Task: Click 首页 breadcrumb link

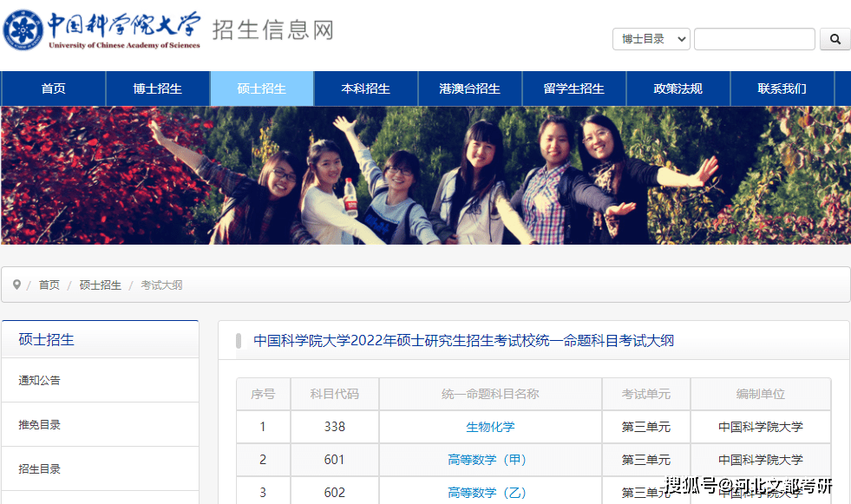Action: [49, 285]
